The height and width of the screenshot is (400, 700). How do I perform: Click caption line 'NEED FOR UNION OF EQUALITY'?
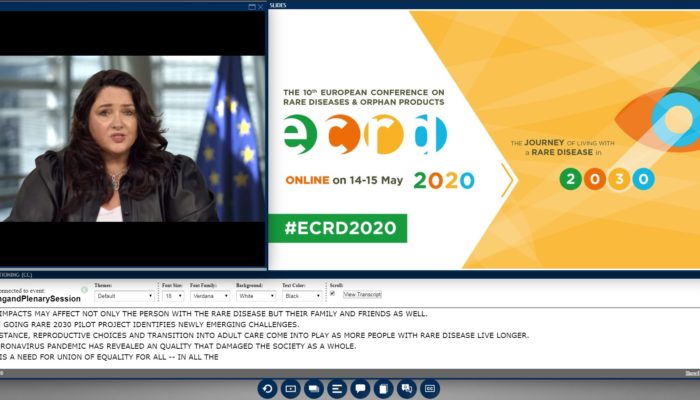pos(109,357)
